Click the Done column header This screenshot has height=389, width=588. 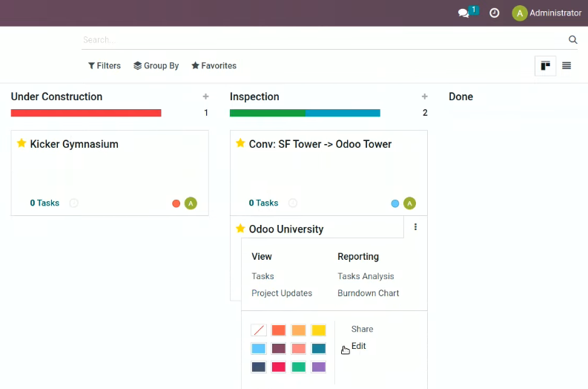click(x=461, y=97)
